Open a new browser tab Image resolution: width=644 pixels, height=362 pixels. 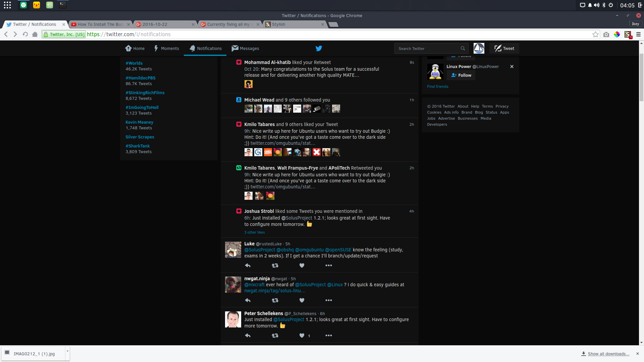pos(333,24)
